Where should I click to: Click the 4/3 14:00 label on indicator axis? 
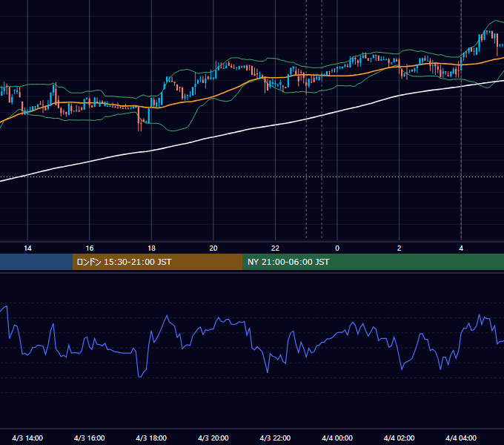(27, 438)
